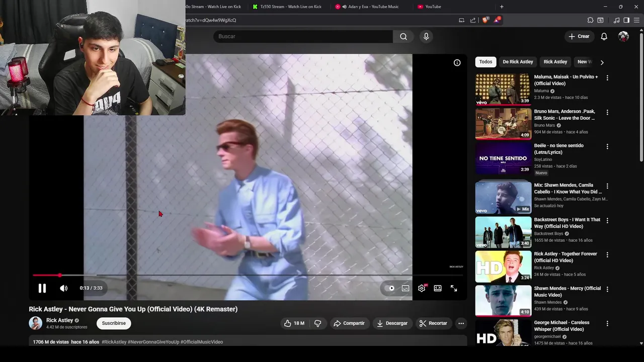Open player settings gear icon
The height and width of the screenshot is (362, 644).
[x=422, y=288]
